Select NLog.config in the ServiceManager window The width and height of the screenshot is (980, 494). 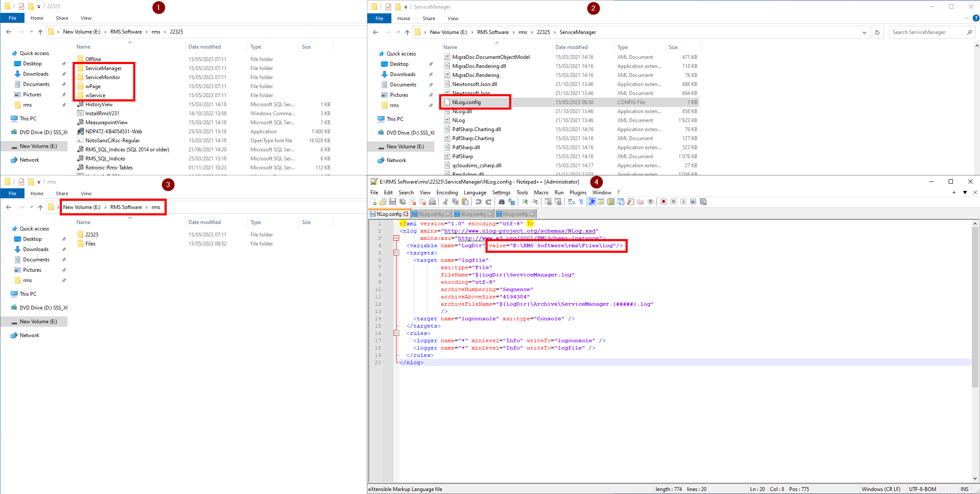[466, 102]
